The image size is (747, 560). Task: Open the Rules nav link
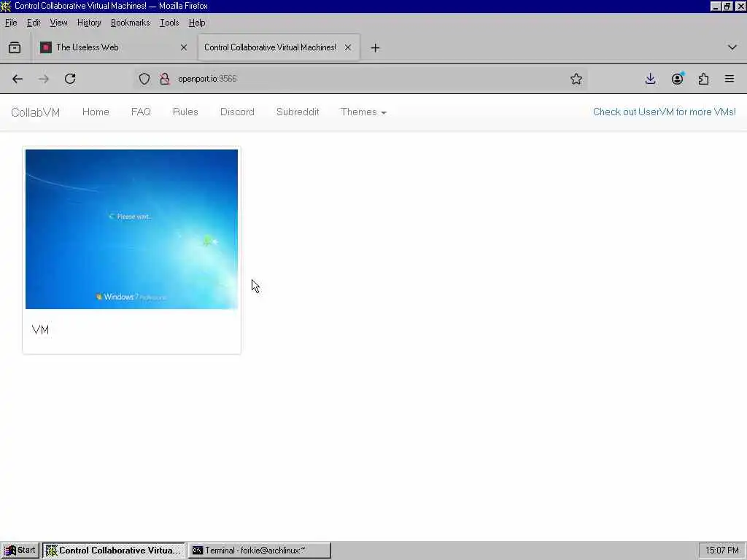click(x=185, y=112)
